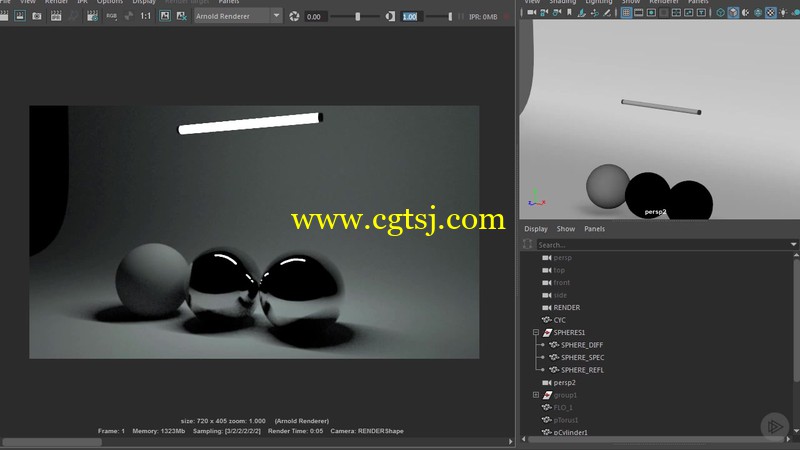Click the Safe Title icon
Viewport: 800px width, 450px height.
702,13
